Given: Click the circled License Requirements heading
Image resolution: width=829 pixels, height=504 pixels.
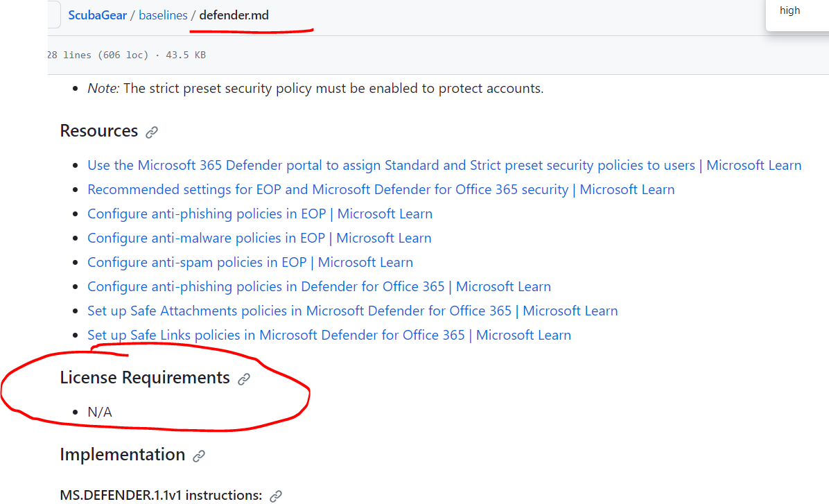Looking at the screenshot, I should (x=144, y=378).
